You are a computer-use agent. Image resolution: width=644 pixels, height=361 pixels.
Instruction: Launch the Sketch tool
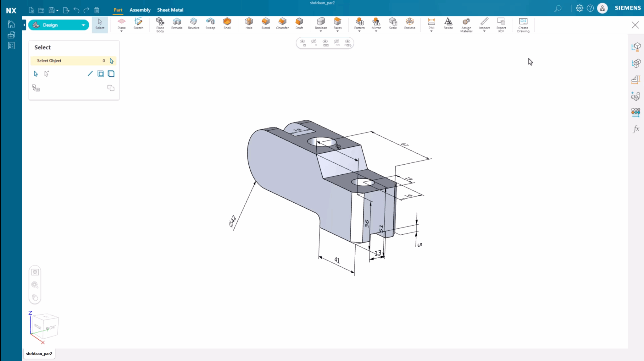pyautogui.click(x=138, y=25)
